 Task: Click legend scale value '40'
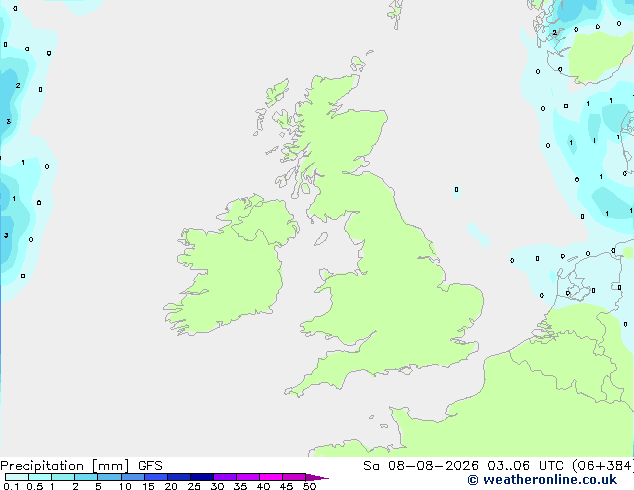pyautogui.click(x=263, y=486)
